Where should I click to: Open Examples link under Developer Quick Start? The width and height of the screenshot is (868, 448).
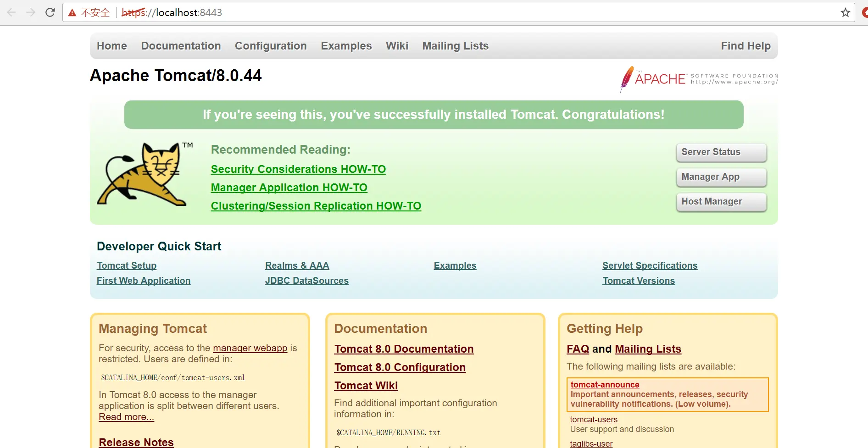pyautogui.click(x=455, y=265)
